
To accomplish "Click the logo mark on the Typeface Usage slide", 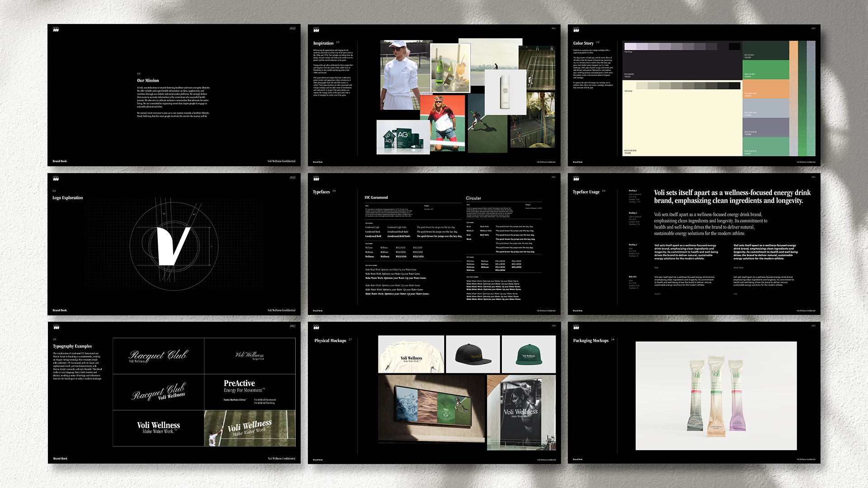I will click(x=576, y=178).
